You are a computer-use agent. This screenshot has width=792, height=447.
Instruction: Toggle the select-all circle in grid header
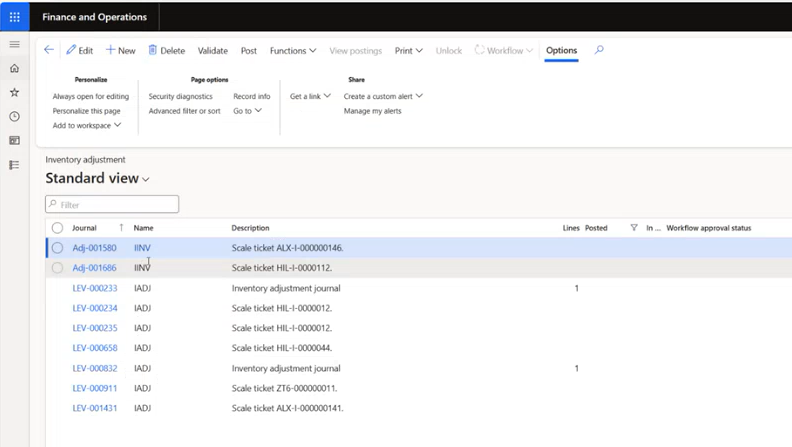(x=57, y=228)
